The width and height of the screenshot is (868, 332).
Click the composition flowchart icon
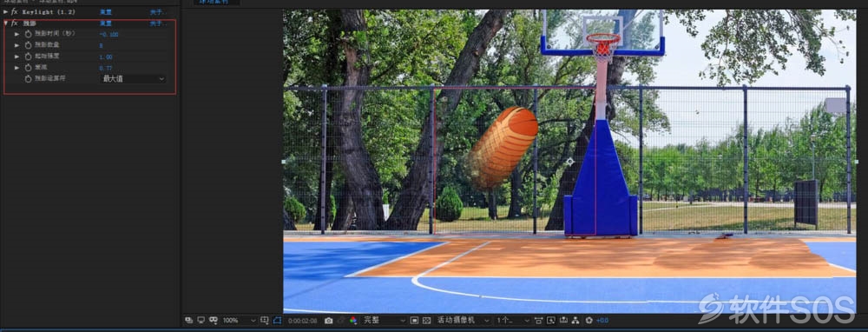pyautogui.click(x=575, y=321)
